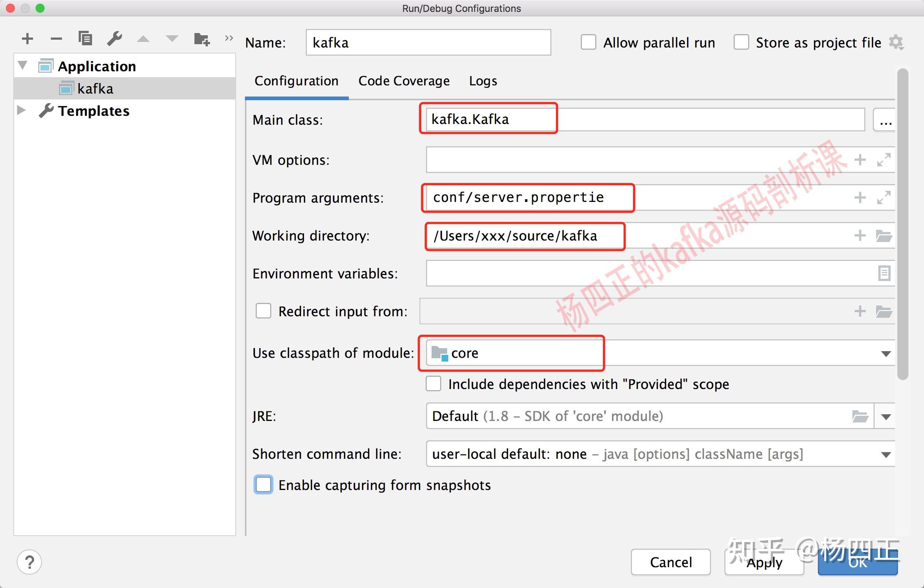Open JRE dropdown arrow
924x588 pixels.
point(886,416)
